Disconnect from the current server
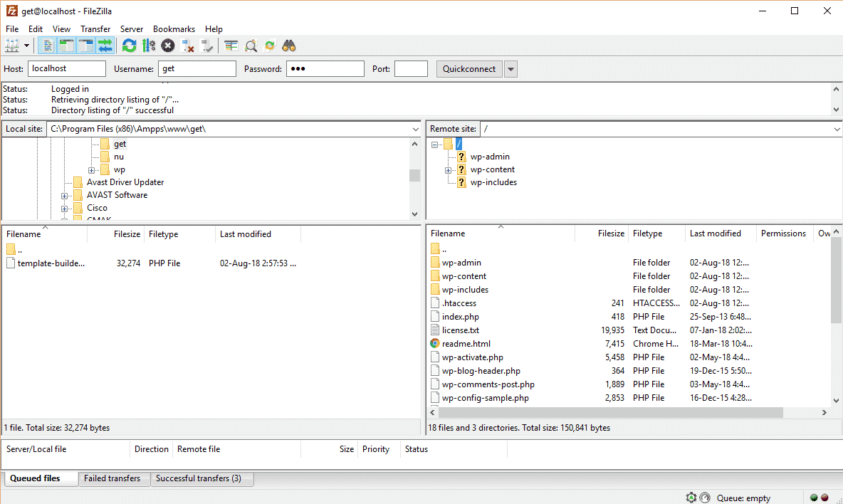This screenshot has height=504, width=843. click(x=187, y=46)
